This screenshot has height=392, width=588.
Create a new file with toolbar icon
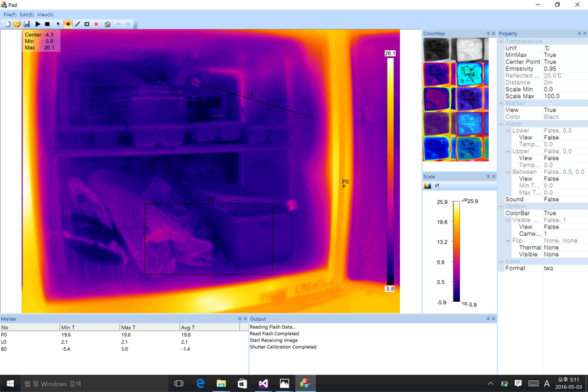[x=8, y=24]
